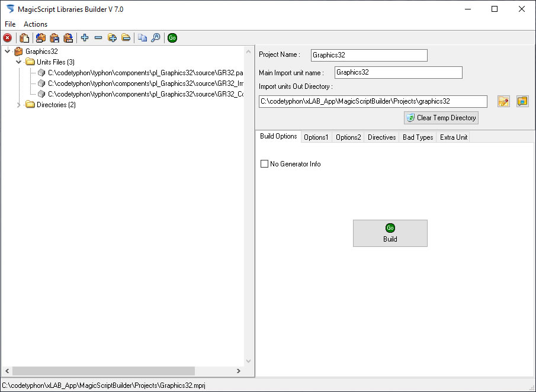
Task: Click the Project Name input field
Action: click(369, 55)
